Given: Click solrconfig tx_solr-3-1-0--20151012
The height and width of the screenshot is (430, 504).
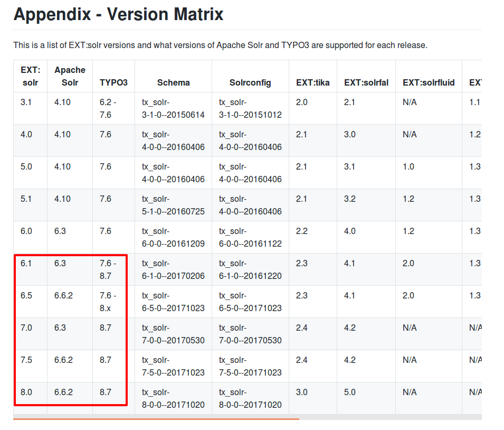Looking at the screenshot, I should point(250,108).
